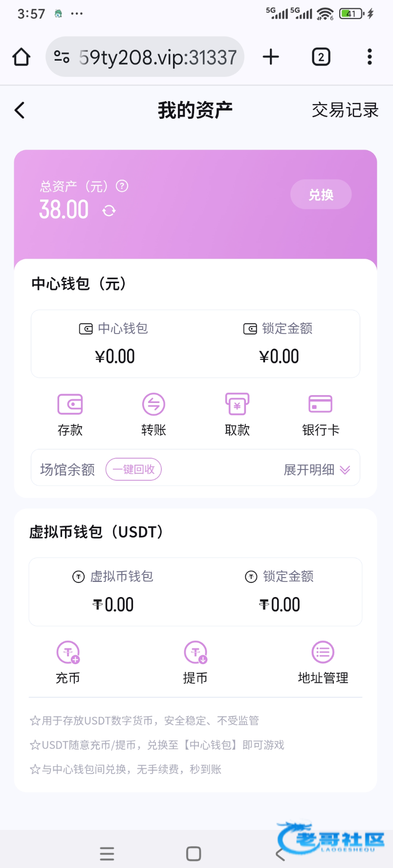Expand the 展开明细 venue balance details
Image resolution: width=393 pixels, height=868 pixels.
(317, 470)
